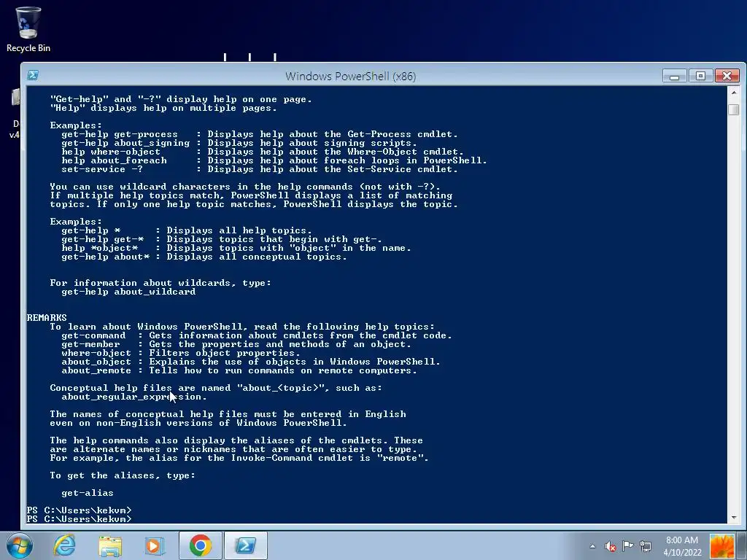Screen dimensions: 747x560
Task: Show hidden system tray icons
Action: tap(592, 546)
